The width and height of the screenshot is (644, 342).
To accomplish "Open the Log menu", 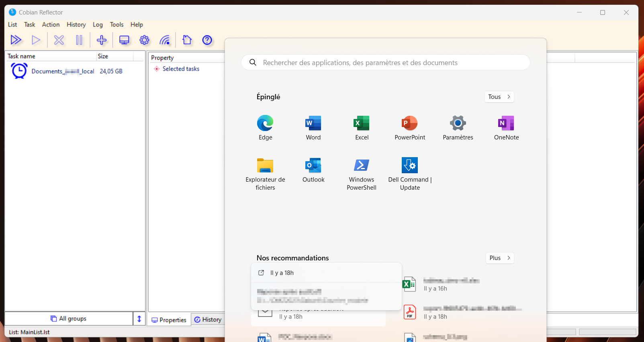I will [98, 25].
